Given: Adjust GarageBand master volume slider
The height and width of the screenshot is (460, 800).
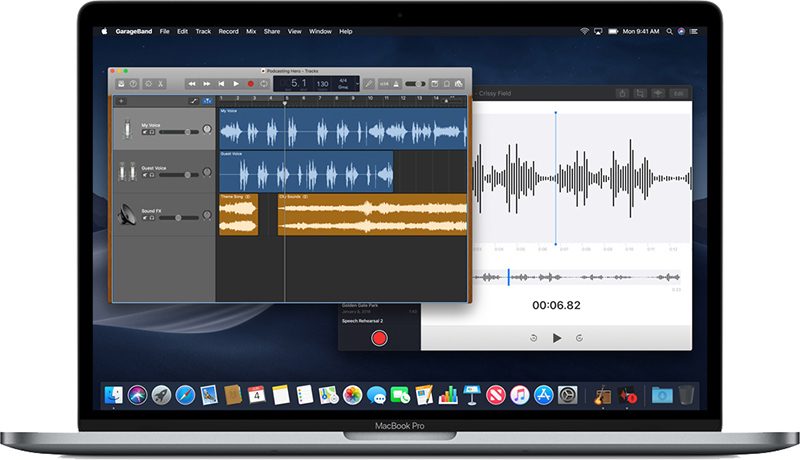Looking at the screenshot, I should [415, 84].
